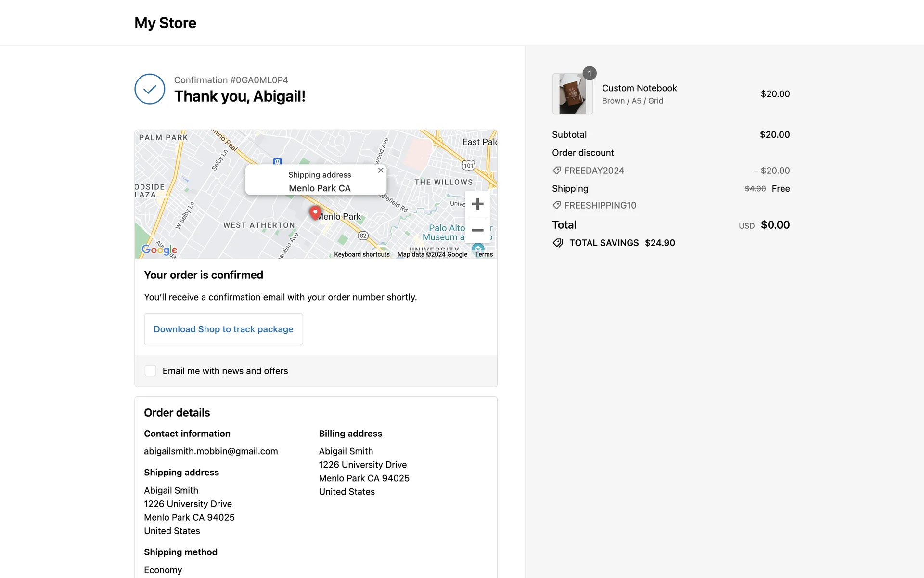Click the Total Savings tag icon
Image resolution: width=924 pixels, height=578 pixels.
tap(558, 243)
